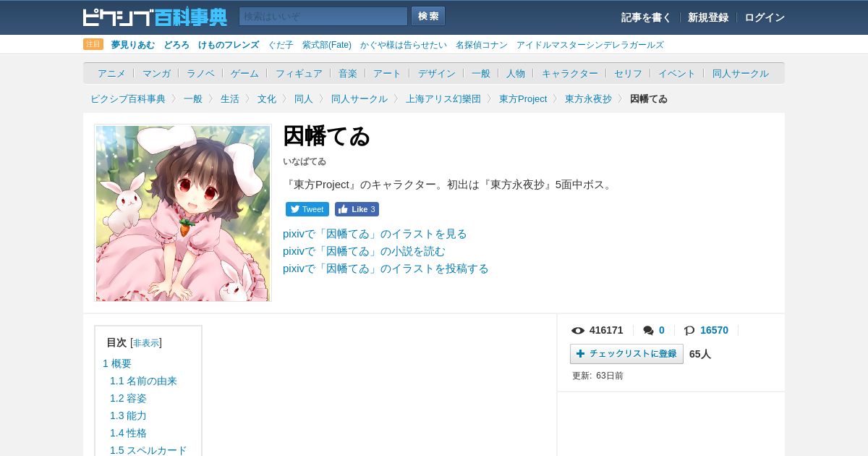
Task: Jump to section 1.2 容姿
Action: [128, 398]
